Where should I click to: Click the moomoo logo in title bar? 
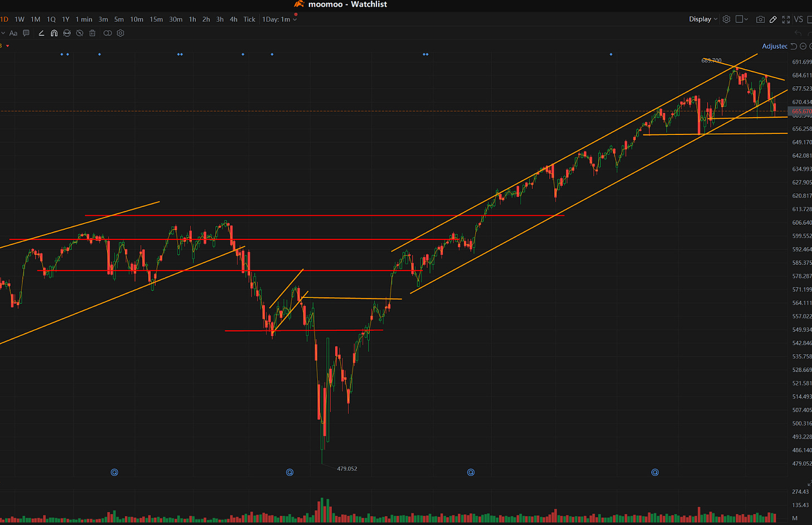(299, 4)
